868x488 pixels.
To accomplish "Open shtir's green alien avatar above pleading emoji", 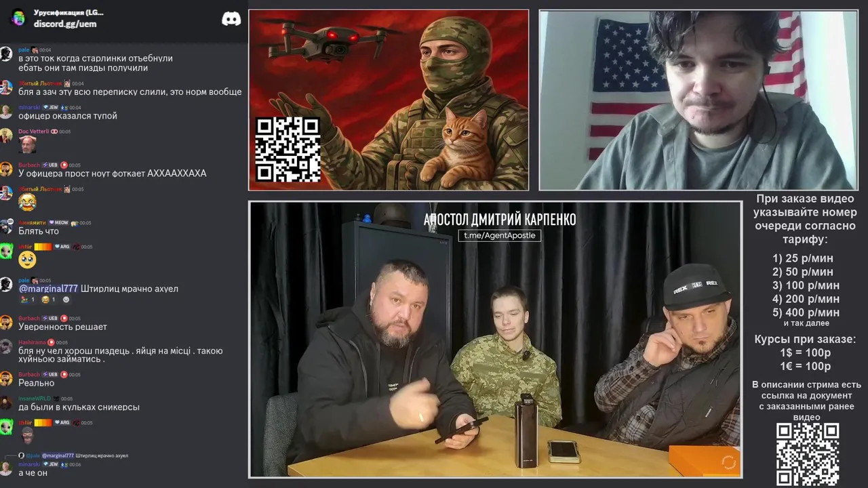I will [6, 251].
